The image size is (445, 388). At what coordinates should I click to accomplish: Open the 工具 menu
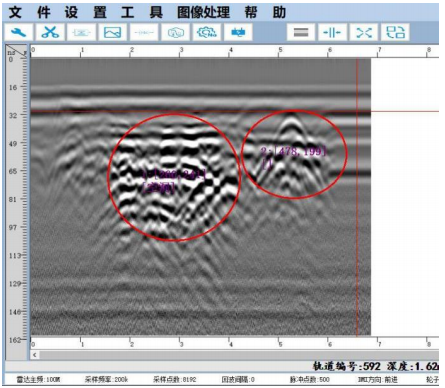tap(142, 12)
